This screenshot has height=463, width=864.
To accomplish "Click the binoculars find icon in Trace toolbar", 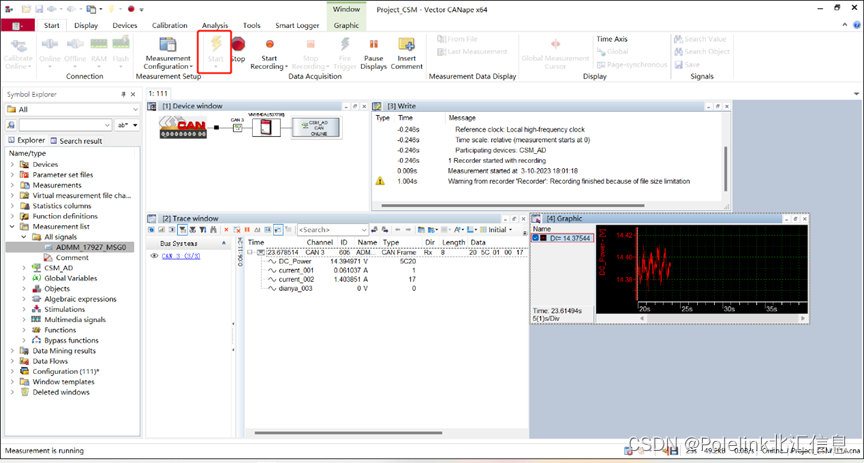I will tap(213, 229).
